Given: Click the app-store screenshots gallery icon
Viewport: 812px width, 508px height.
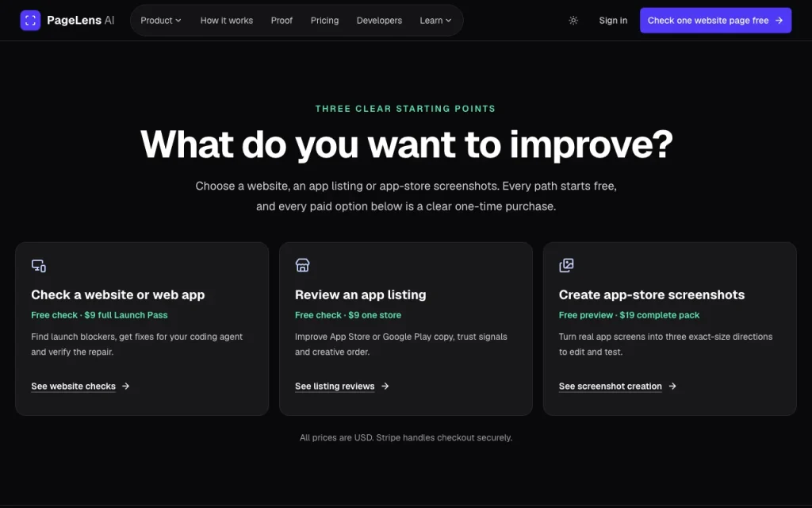Looking at the screenshot, I should 566,265.
